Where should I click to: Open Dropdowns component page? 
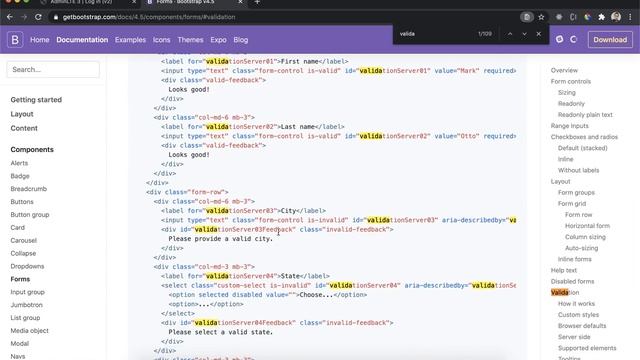[27, 266]
